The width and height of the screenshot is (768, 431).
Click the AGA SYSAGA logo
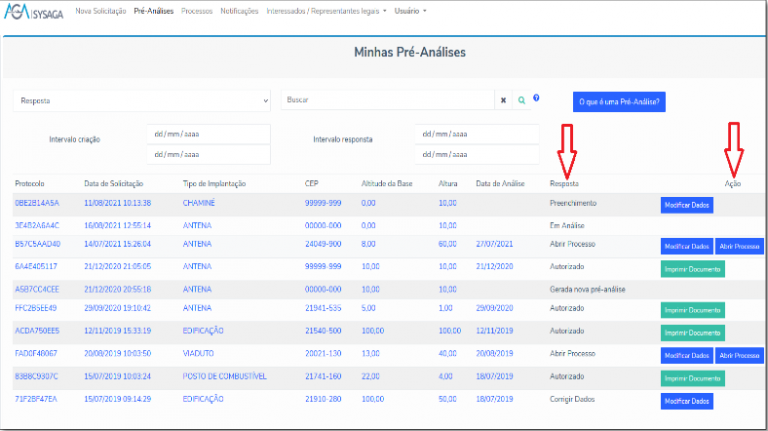pyautogui.click(x=34, y=12)
